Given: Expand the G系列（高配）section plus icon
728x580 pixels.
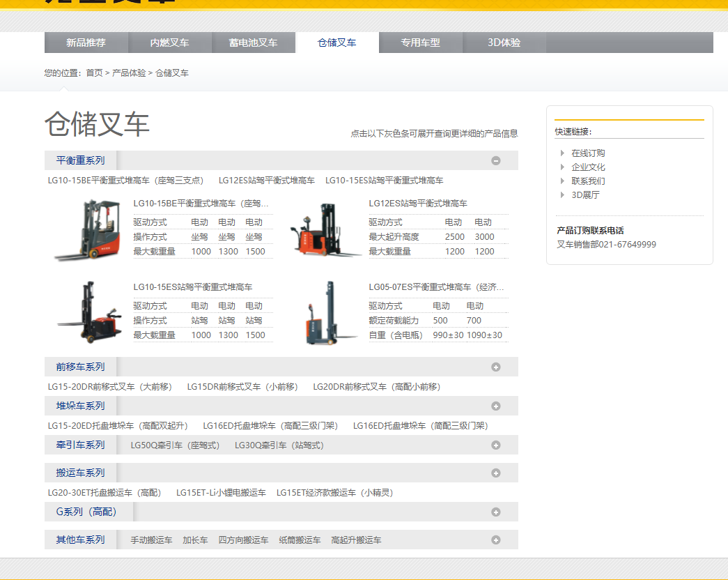Looking at the screenshot, I should 496,512.
